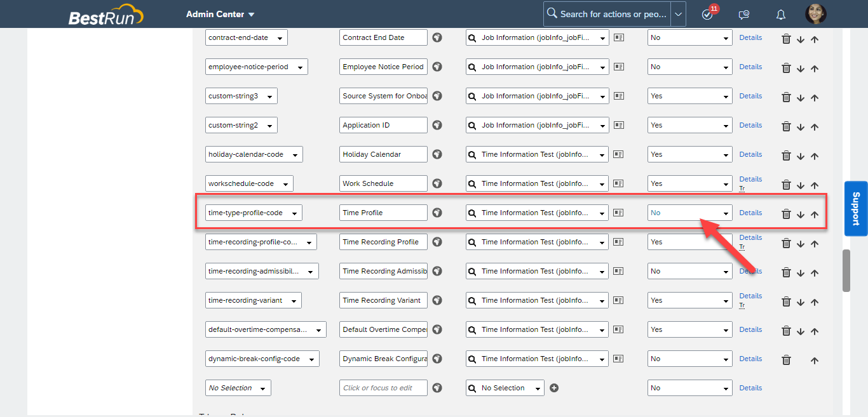This screenshot has width=868, height=417.
Task: Open Time Information Test dropdown for Time Recording Variant
Action: coord(538,300)
